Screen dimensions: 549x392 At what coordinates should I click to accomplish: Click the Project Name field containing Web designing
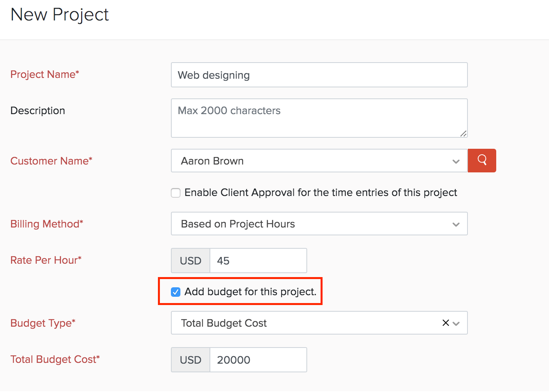[x=319, y=75]
